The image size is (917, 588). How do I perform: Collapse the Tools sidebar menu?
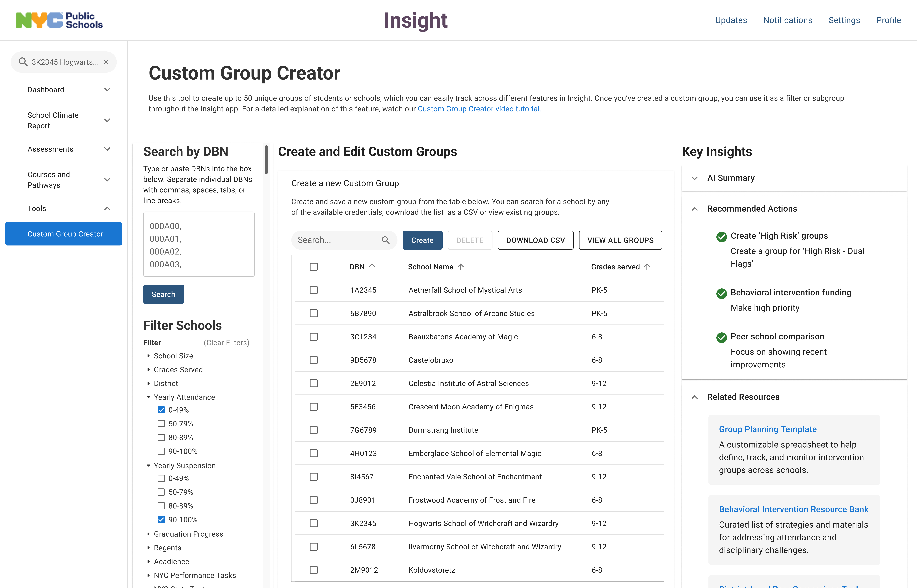point(107,209)
